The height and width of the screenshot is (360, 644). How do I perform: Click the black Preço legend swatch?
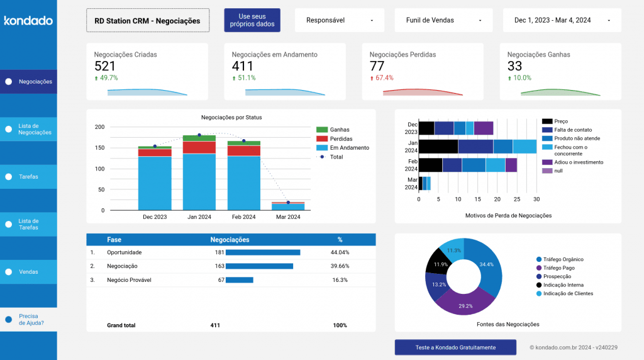[547, 121]
